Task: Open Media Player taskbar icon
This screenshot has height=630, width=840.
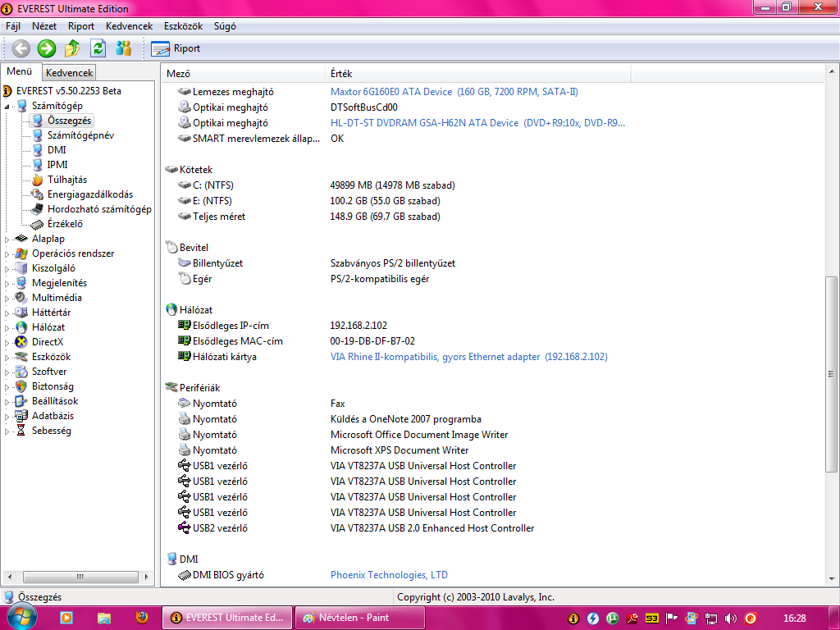Action: pyautogui.click(x=66, y=619)
